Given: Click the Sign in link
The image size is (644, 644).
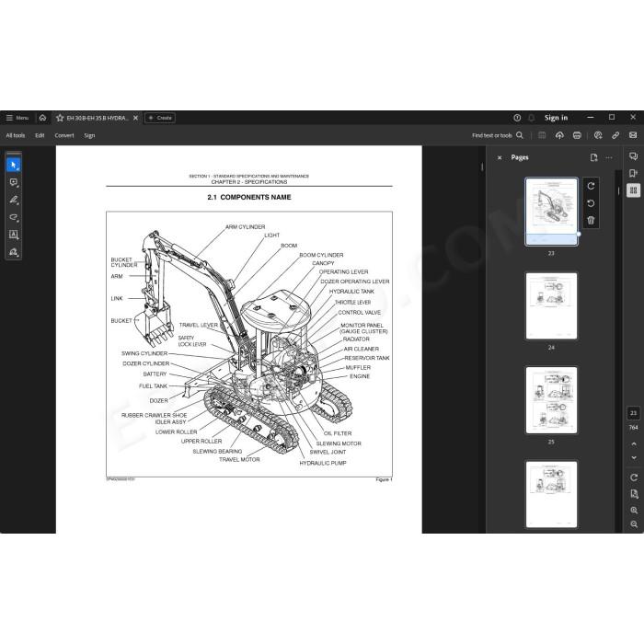Looking at the screenshot, I should [x=556, y=118].
